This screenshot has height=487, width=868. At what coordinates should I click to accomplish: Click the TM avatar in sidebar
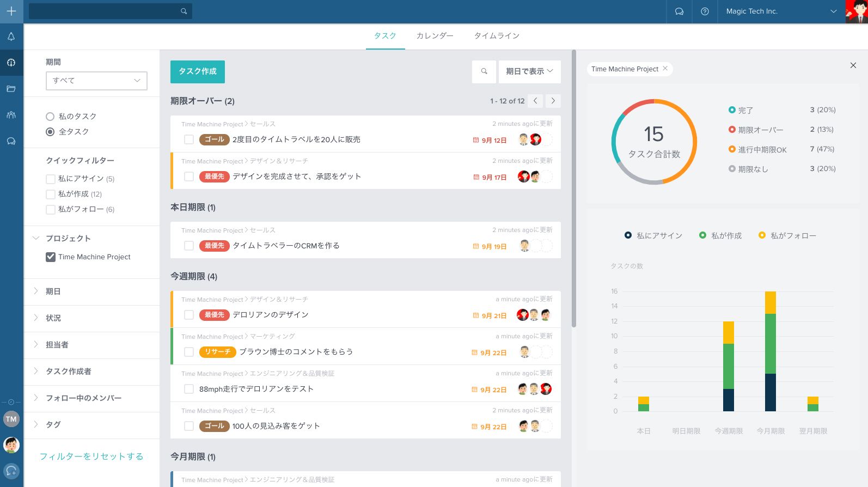click(11, 419)
